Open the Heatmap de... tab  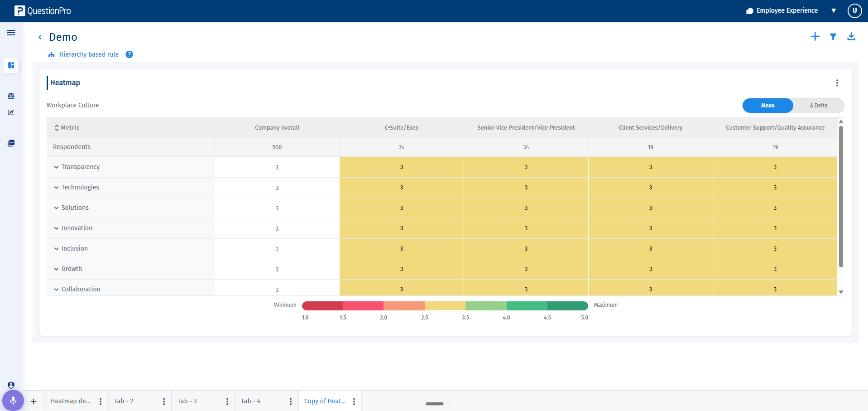tap(71, 401)
